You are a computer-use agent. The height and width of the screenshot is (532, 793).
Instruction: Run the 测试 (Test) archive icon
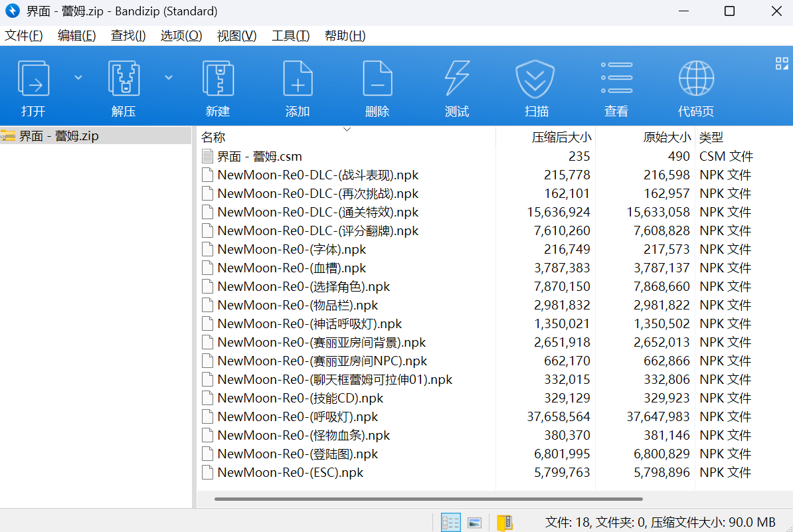(x=457, y=79)
